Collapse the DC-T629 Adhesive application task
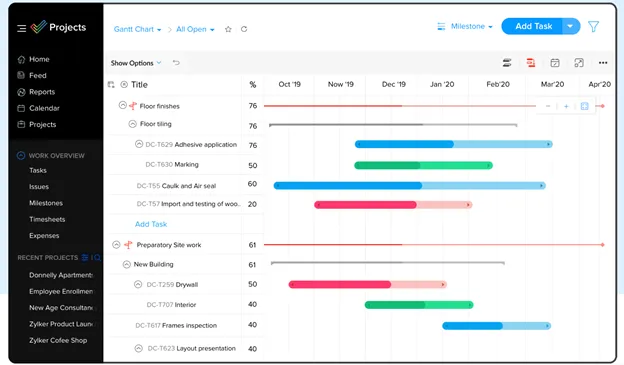This screenshot has width=624, height=365. coord(139,144)
